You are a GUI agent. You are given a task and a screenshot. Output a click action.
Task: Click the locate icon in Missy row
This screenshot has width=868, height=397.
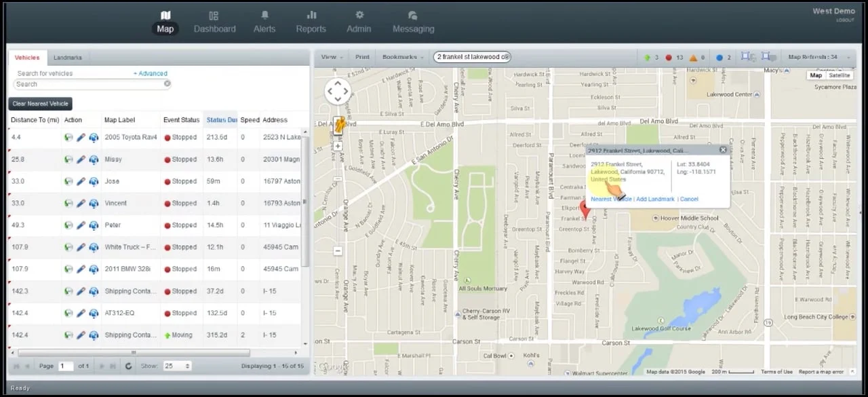(x=68, y=159)
